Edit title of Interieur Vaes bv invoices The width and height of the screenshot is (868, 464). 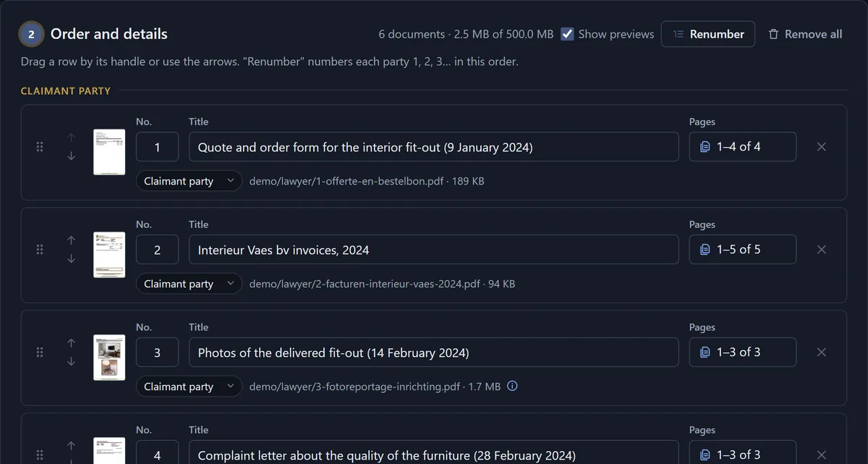(x=433, y=250)
